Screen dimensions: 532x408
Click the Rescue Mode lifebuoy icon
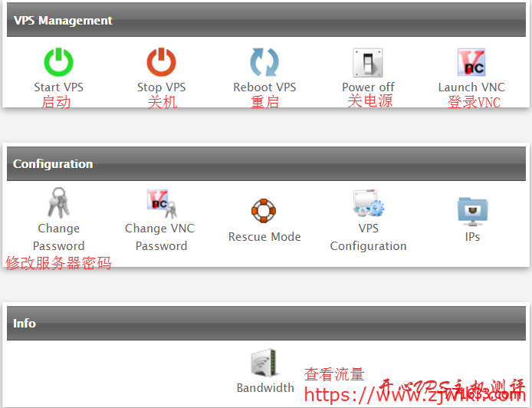click(264, 211)
